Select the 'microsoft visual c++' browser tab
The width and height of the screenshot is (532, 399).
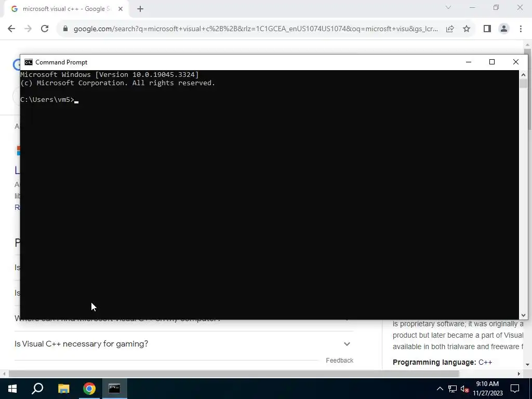coord(66,9)
